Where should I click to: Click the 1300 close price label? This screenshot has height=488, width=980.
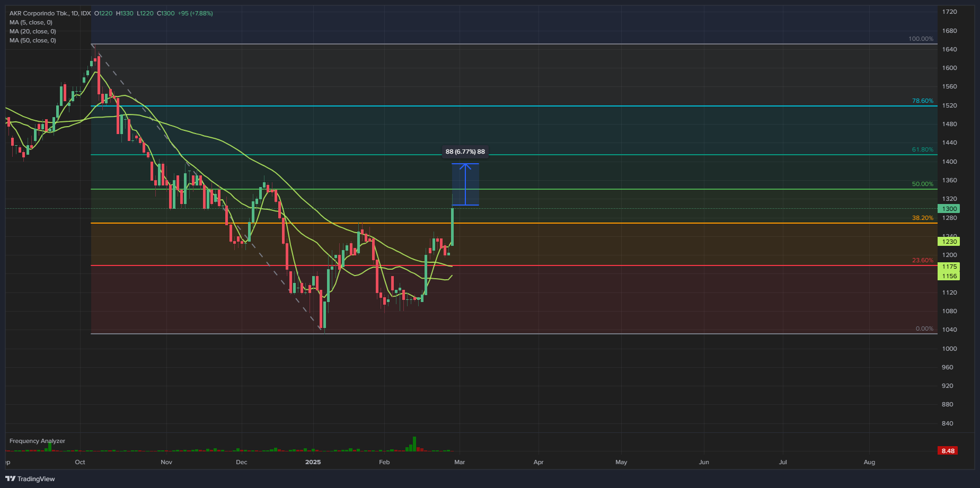948,208
